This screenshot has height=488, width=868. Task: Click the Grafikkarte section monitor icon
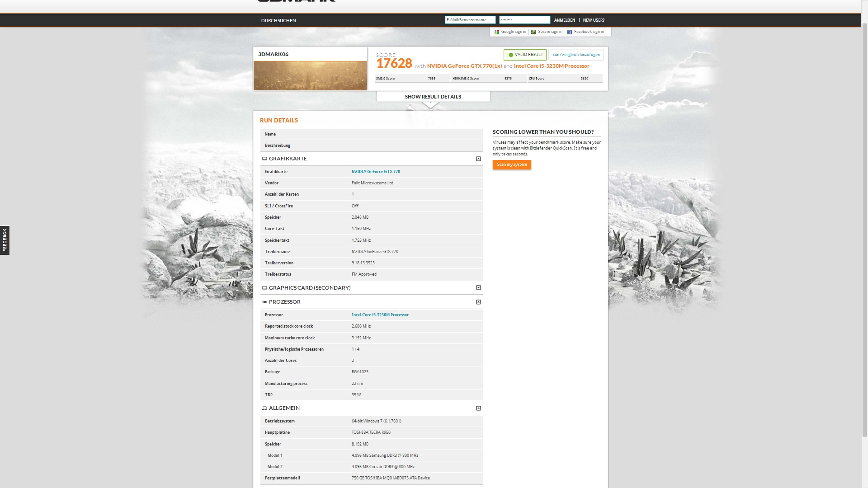pos(264,159)
